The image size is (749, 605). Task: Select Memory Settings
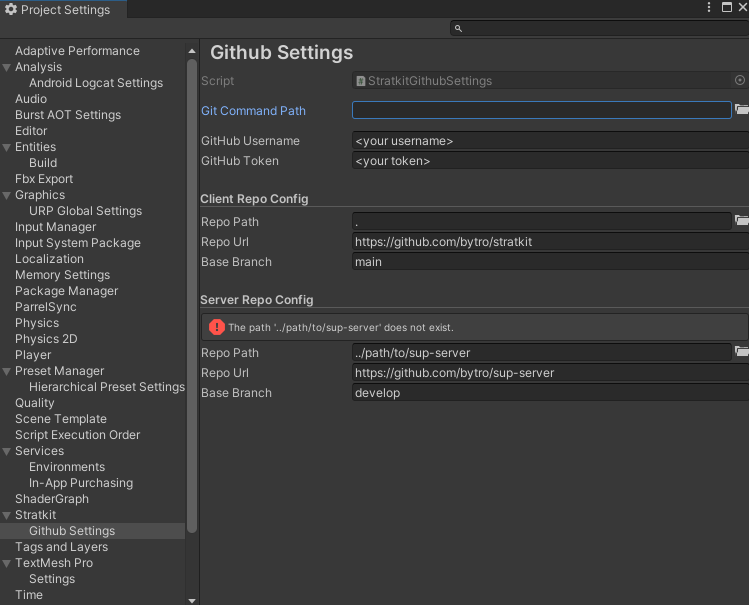click(63, 275)
